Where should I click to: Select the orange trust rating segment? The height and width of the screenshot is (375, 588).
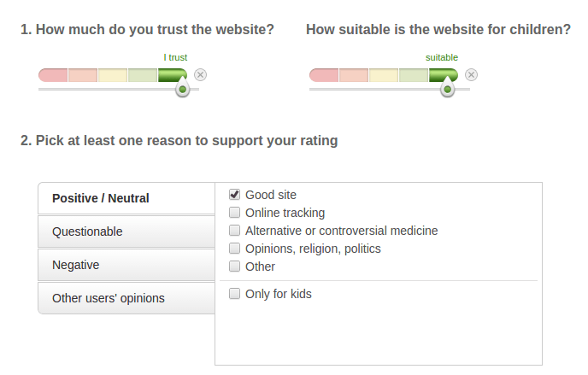pyautogui.click(x=83, y=75)
